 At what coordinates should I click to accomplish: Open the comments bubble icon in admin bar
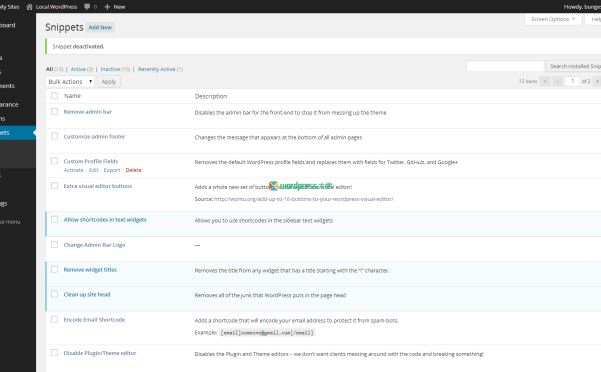pyautogui.click(x=87, y=7)
